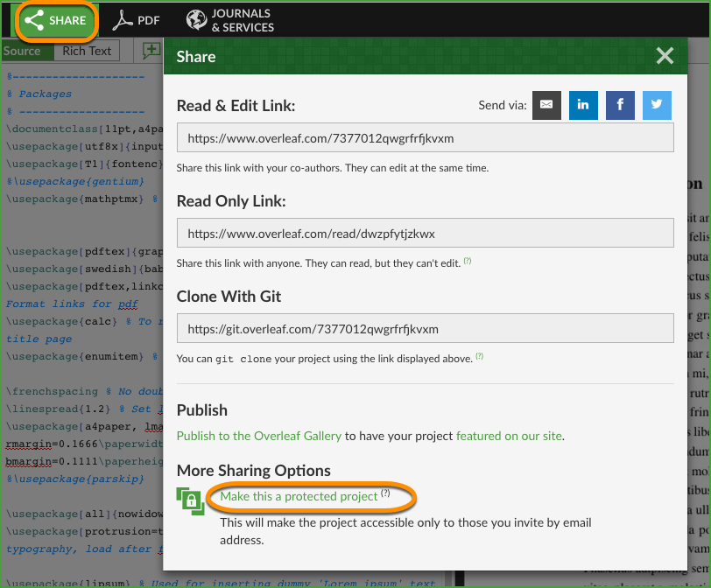The width and height of the screenshot is (711, 588).
Task: Share link via LinkedIn icon
Action: 583,105
